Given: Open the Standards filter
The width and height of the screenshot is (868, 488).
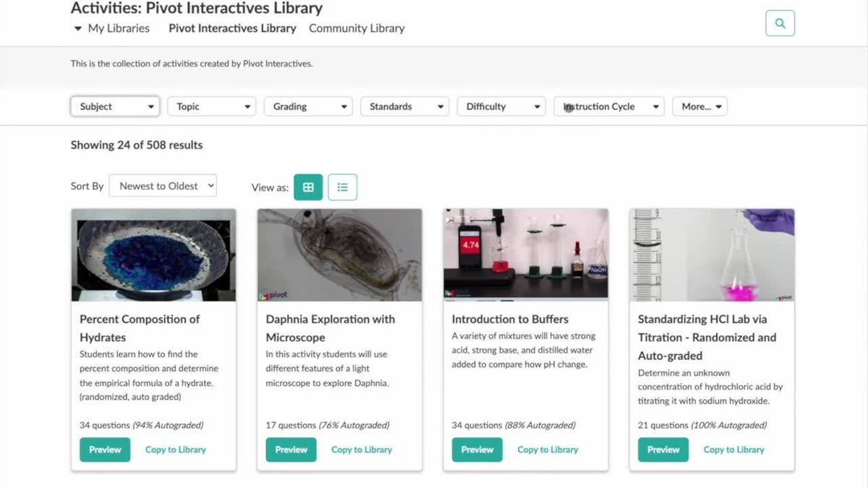Looking at the screenshot, I should coord(404,106).
